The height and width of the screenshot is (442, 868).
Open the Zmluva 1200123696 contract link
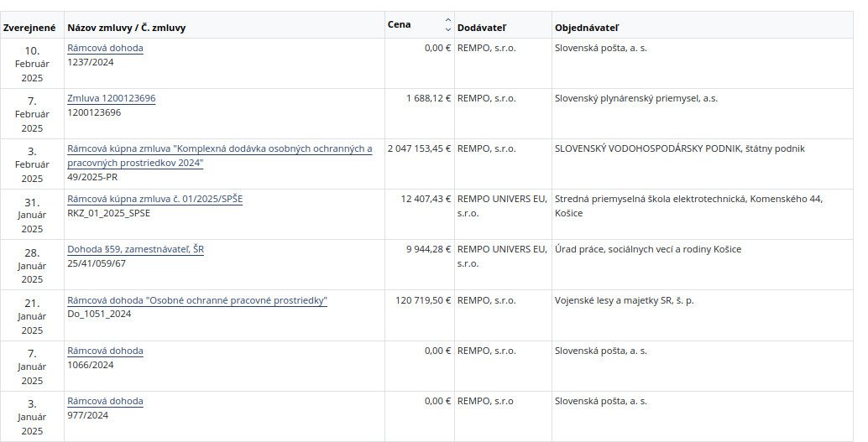(x=111, y=99)
